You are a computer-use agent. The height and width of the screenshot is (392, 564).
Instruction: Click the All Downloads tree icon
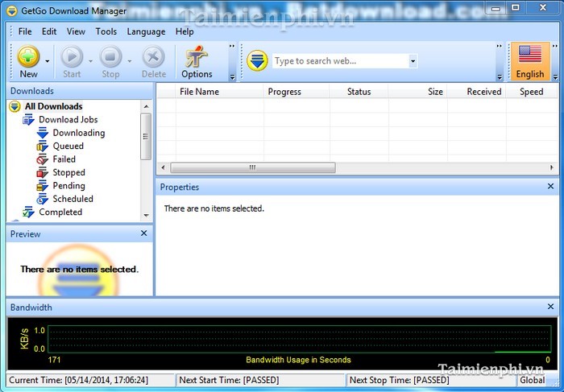point(15,106)
